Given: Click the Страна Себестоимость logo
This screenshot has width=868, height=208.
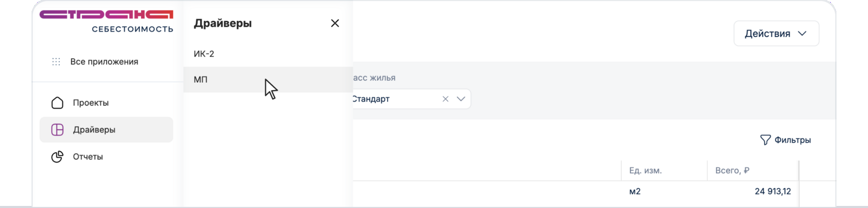Looking at the screenshot, I should [x=106, y=21].
